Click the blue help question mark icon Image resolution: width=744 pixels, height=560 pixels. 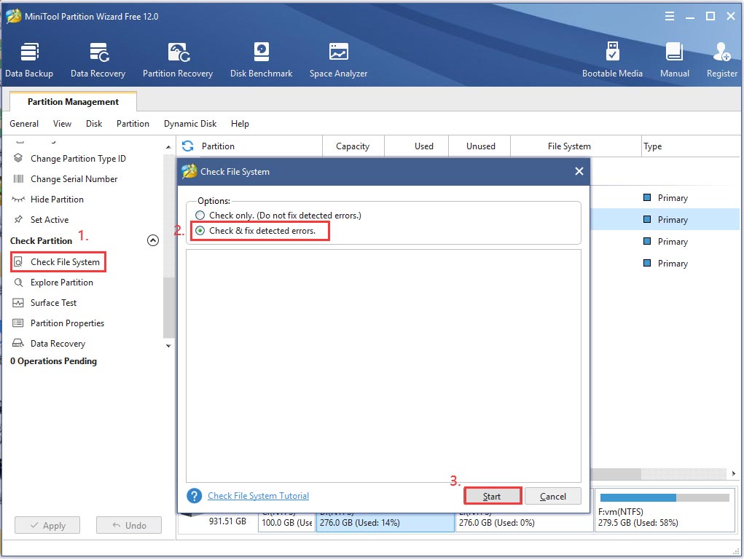pos(194,496)
